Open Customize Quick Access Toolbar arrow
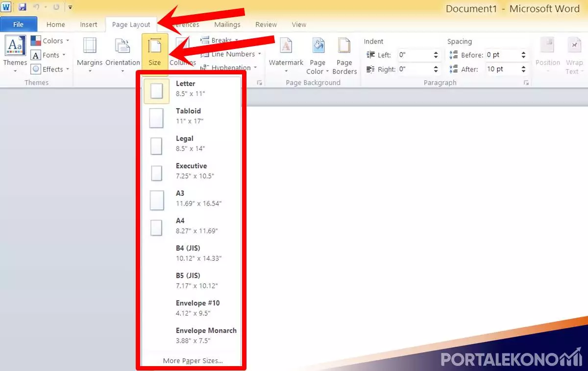 pos(71,8)
